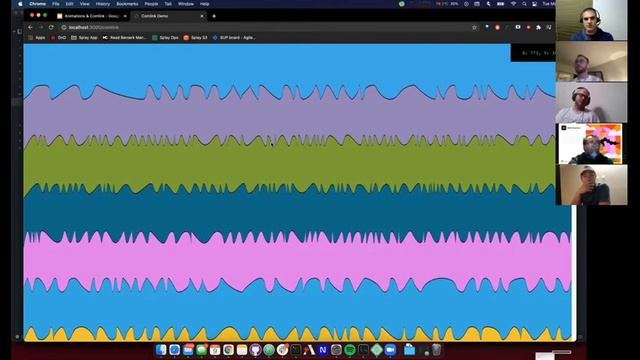The width and height of the screenshot is (640, 360).
Task: Open GitHub Desktop from the Dock
Action: point(255,350)
